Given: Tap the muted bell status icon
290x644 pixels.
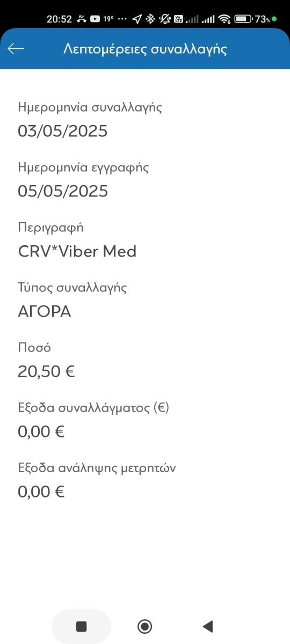Looking at the screenshot, I should (x=164, y=19).
